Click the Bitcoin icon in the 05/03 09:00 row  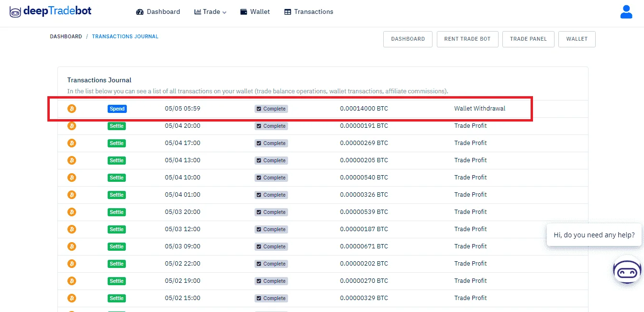(x=72, y=246)
